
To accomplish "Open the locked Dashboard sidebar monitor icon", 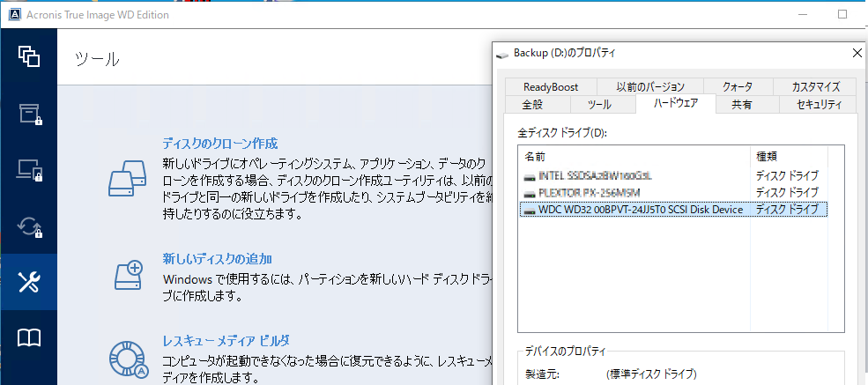I will coord(31,170).
